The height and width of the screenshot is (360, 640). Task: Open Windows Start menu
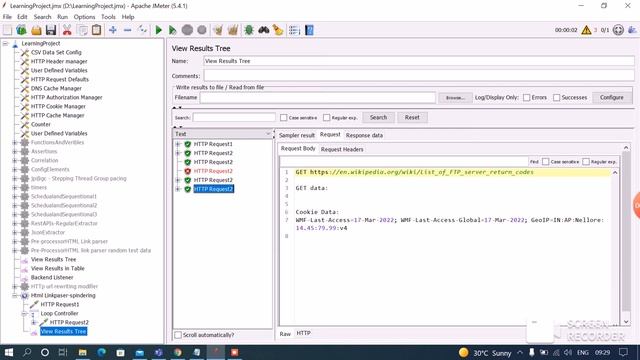(x=9, y=352)
